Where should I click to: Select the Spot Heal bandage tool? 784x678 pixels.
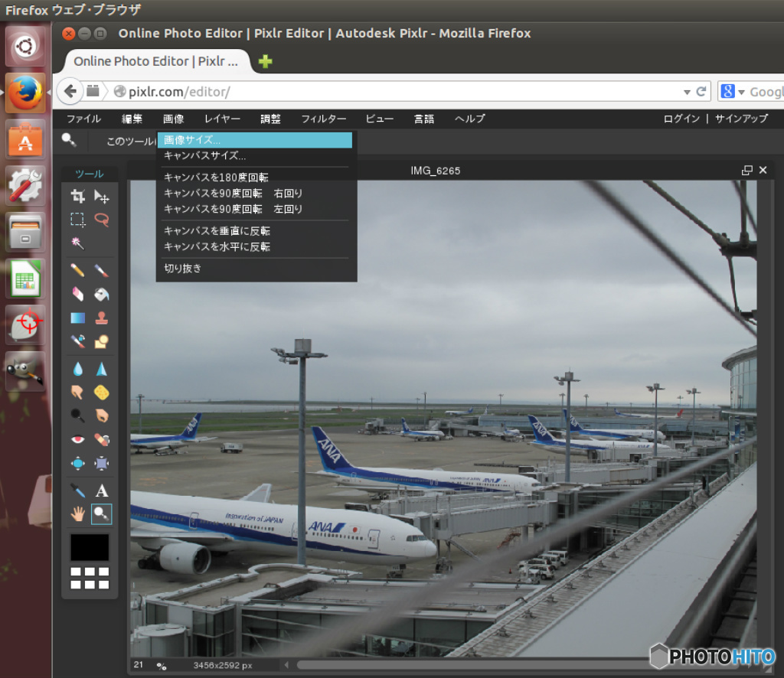click(x=102, y=440)
